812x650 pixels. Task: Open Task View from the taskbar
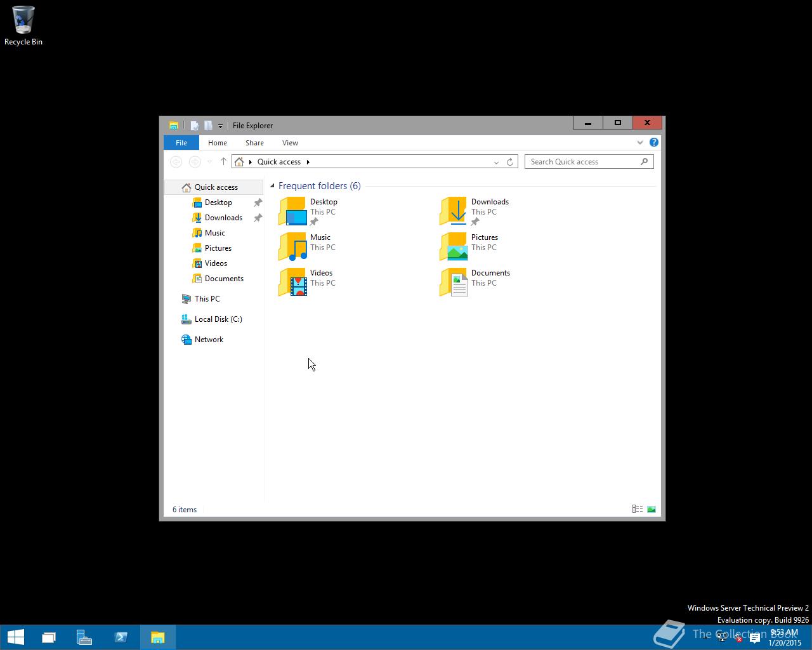tap(49, 637)
